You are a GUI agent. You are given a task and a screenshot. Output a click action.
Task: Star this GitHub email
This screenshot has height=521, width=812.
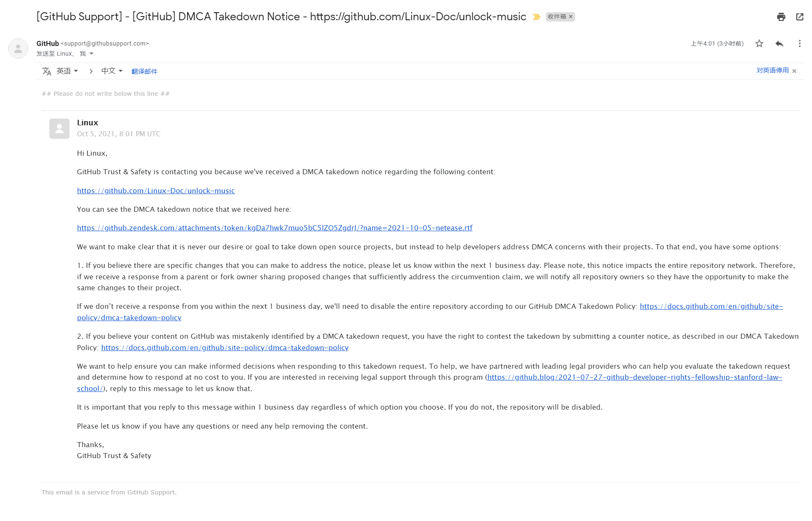pyautogui.click(x=759, y=43)
